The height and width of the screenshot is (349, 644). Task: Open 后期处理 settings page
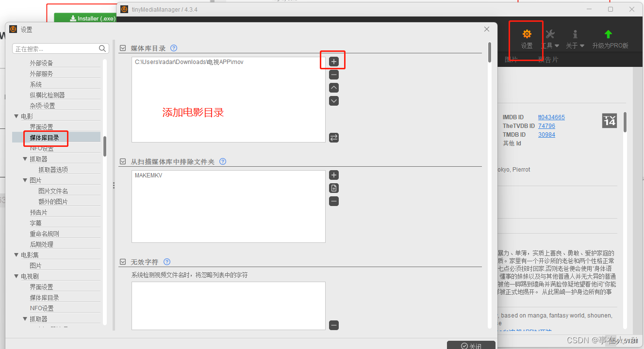(x=41, y=244)
